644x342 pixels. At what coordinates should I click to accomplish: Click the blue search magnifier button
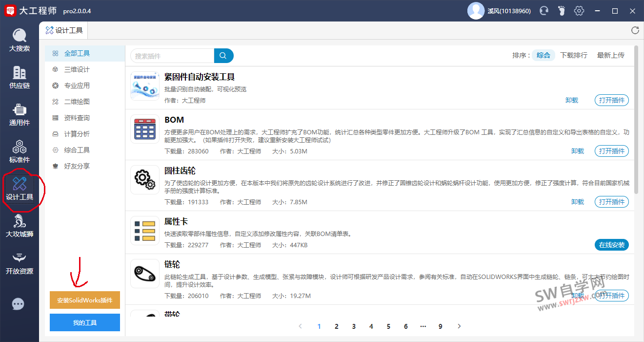click(223, 56)
